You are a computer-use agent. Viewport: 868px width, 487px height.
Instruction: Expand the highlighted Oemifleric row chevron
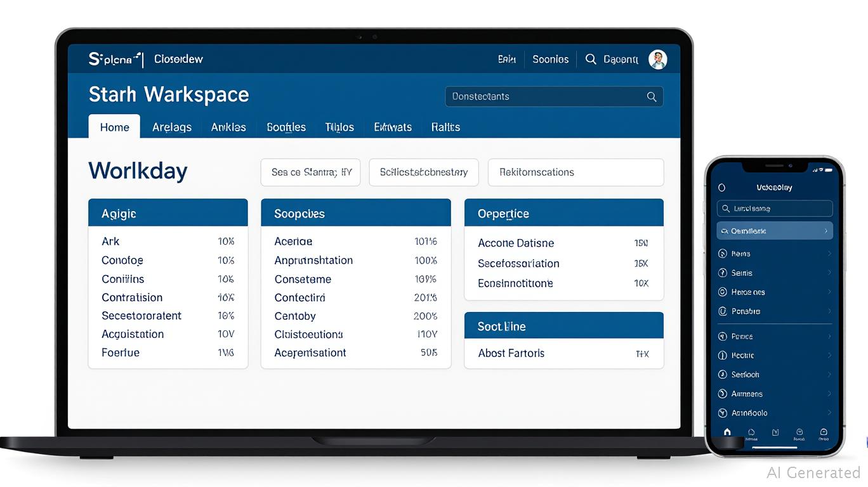tap(825, 231)
